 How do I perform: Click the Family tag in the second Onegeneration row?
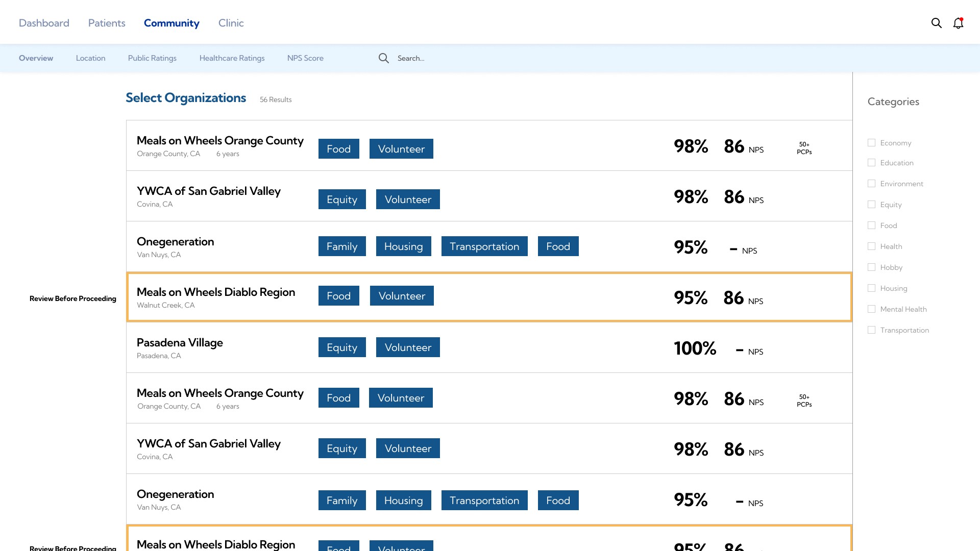(x=342, y=500)
